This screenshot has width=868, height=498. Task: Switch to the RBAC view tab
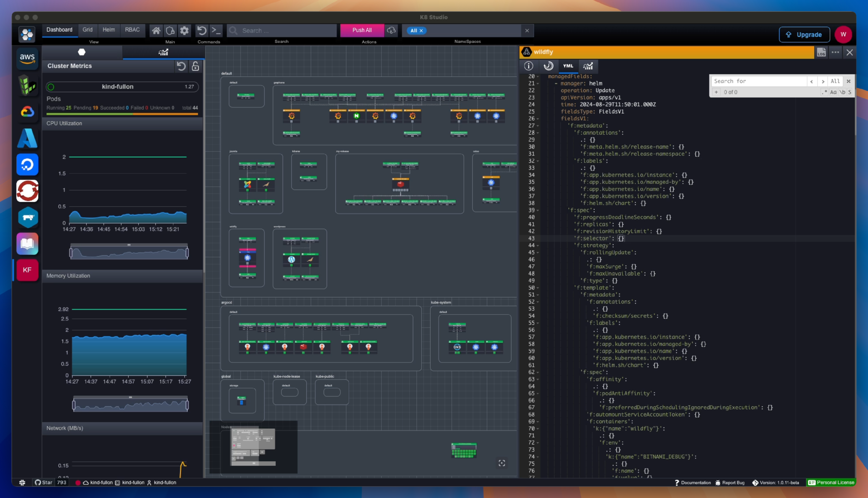click(x=132, y=30)
